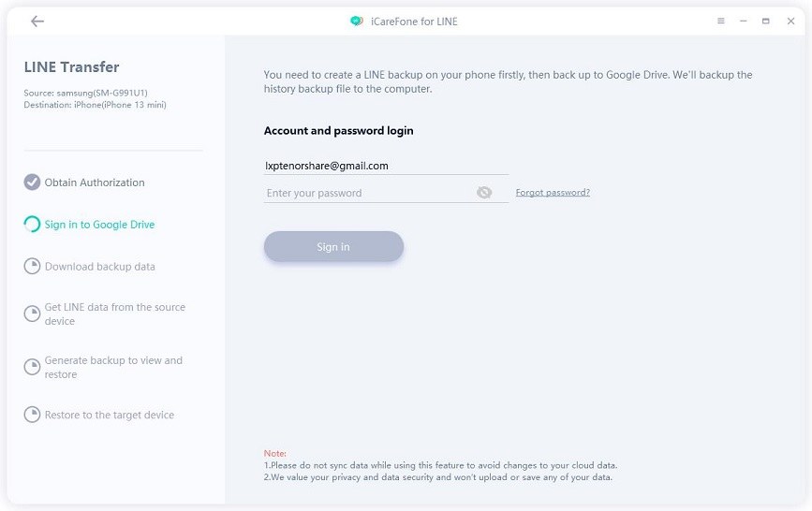Open the hamburger menu in title bar
Screen dimensions: 812x511
(x=720, y=21)
